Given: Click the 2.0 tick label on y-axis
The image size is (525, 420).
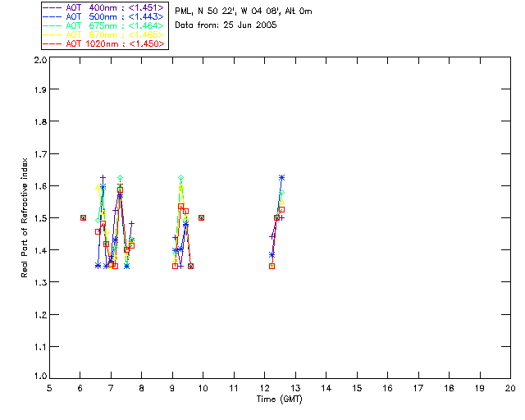Looking at the screenshot, I should (x=39, y=61).
